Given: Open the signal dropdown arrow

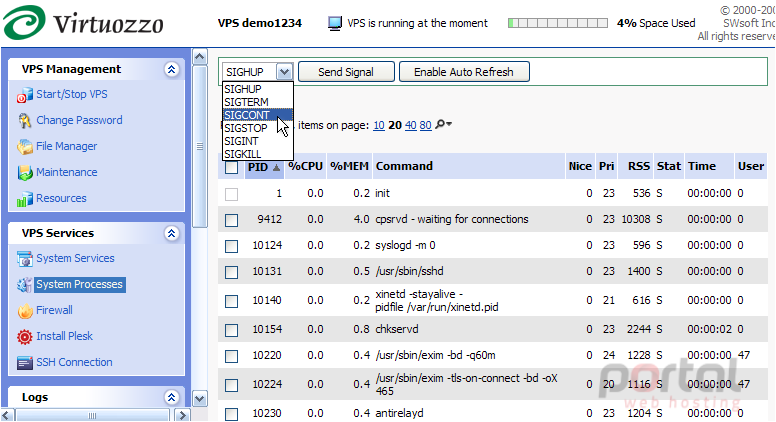Looking at the screenshot, I should click(x=284, y=72).
